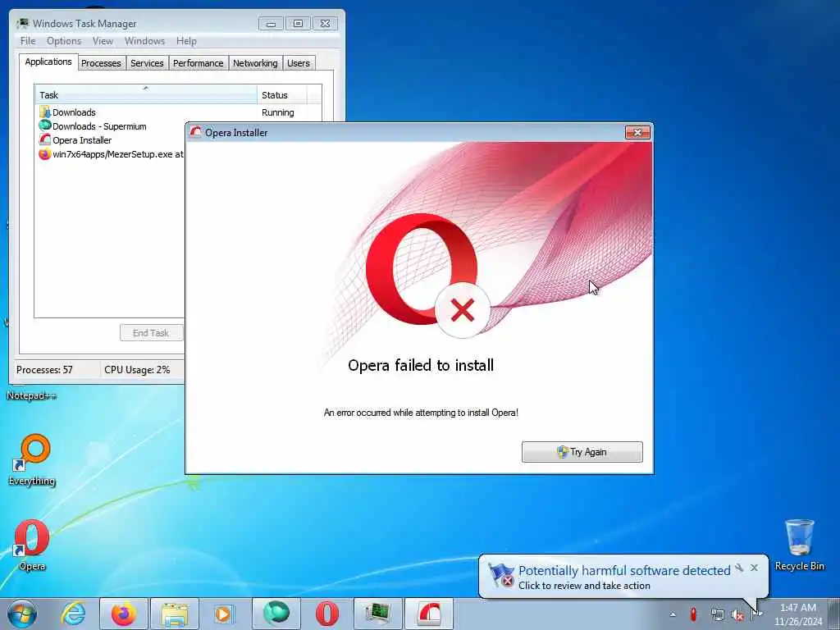Switch to the Networking tab
This screenshot has height=630, width=840.
point(255,63)
